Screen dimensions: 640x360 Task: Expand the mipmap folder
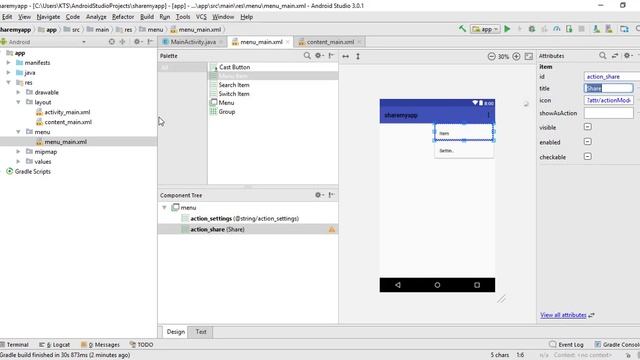point(18,151)
